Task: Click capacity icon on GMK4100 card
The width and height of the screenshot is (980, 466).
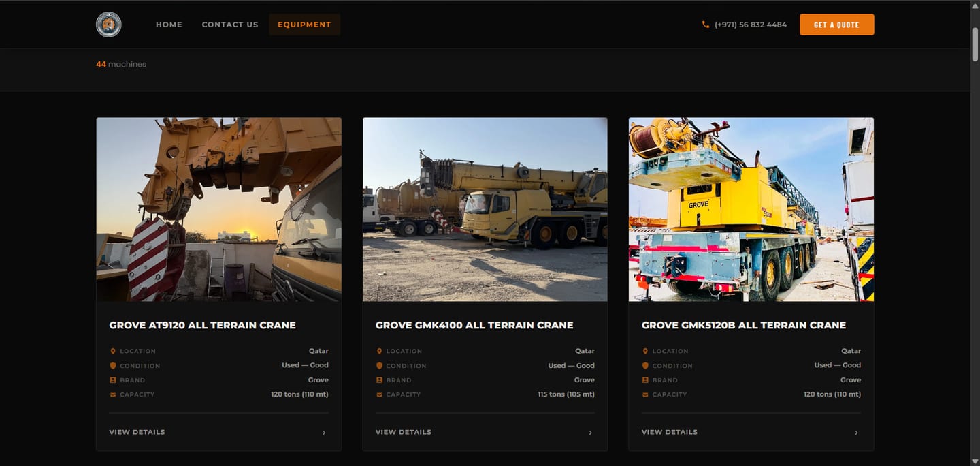Action: point(379,394)
